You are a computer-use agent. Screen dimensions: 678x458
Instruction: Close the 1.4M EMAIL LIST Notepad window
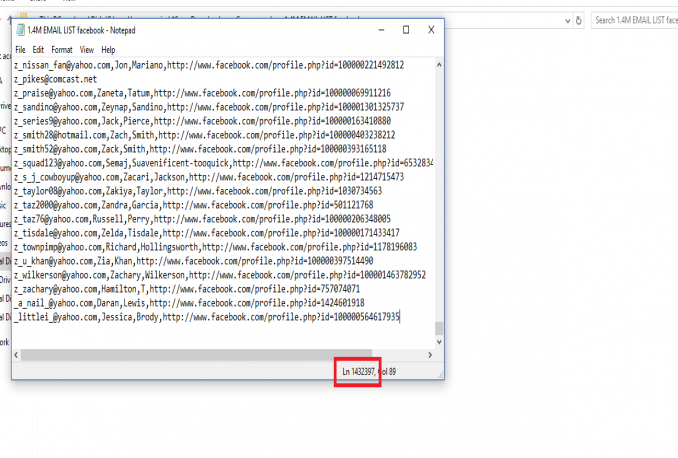coord(432,31)
